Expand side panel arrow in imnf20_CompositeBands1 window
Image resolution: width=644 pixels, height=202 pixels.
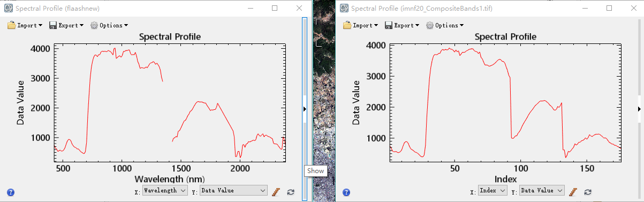(x=639, y=109)
